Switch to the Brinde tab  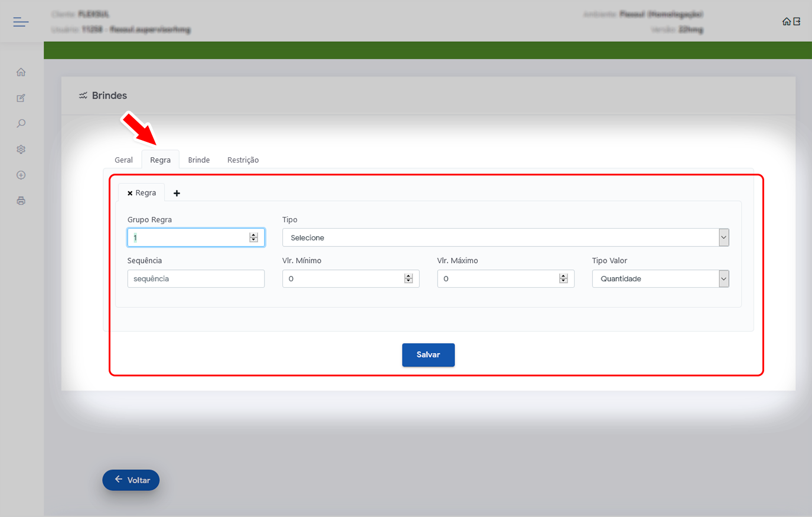pyautogui.click(x=199, y=160)
